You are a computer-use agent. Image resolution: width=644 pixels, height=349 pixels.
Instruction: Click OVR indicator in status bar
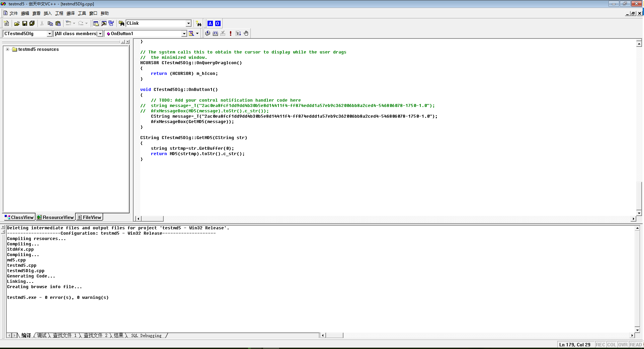point(623,345)
